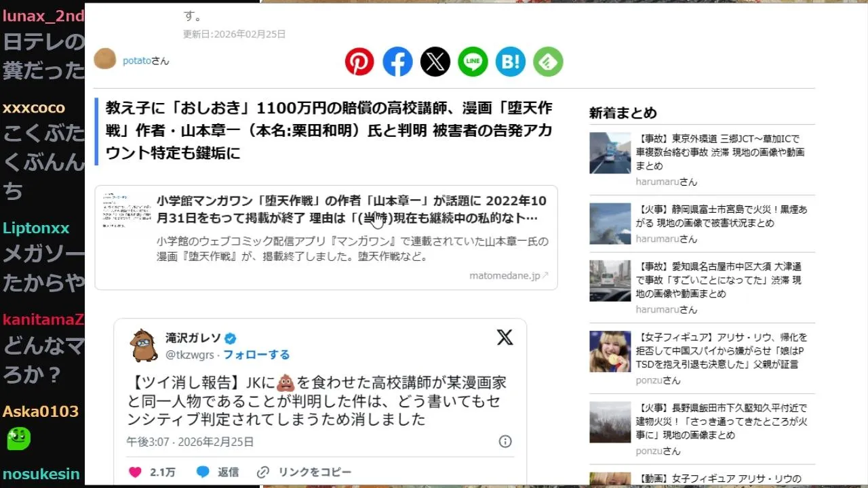868x488 pixels.
Task: Open the 滝沢ガレソ display name
Action: point(193,338)
